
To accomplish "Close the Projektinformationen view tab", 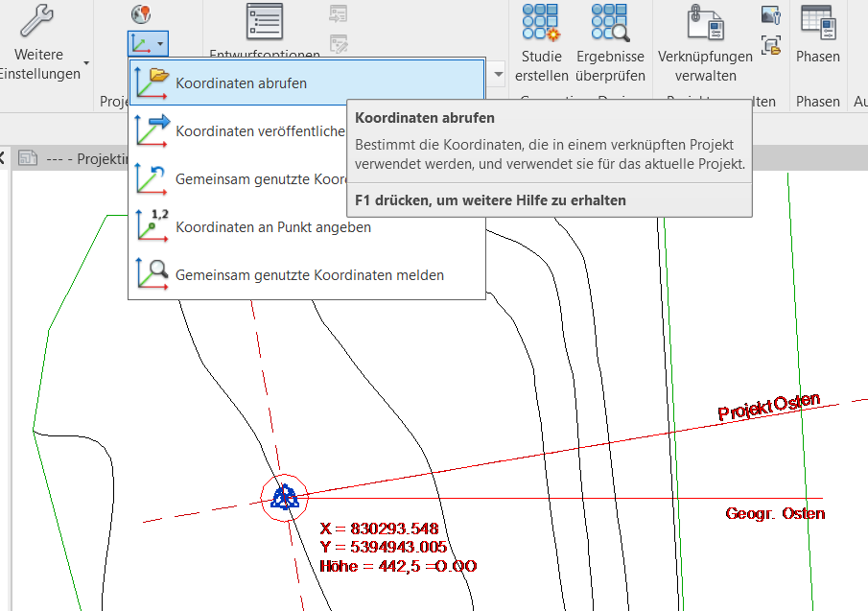I will (2, 158).
